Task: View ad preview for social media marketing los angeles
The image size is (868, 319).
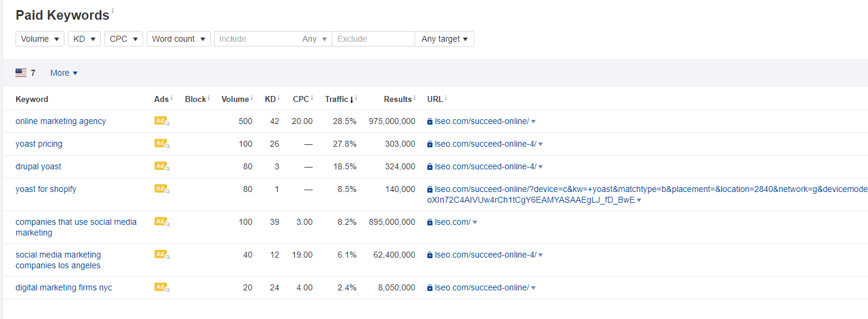Action: click(162, 255)
